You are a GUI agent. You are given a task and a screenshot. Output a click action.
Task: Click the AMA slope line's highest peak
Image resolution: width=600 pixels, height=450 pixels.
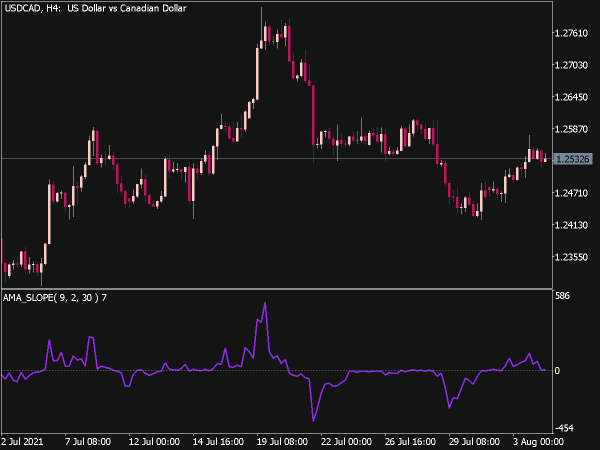click(x=265, y=303)
